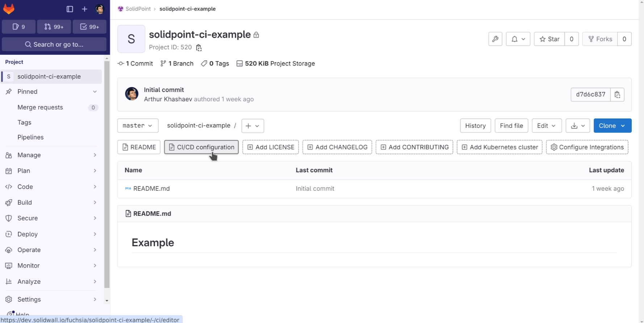Copy commit SHA d7d6c837 with clipboard icon
Viewport: 644px width, 323px height.
618,95
